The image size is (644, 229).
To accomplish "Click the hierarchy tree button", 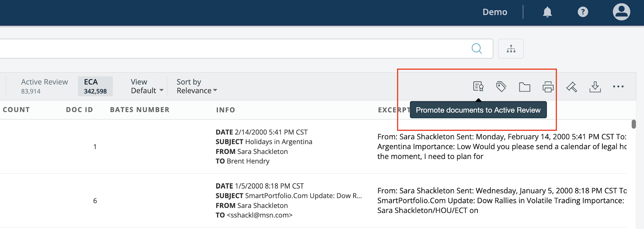I will [511, 49].
